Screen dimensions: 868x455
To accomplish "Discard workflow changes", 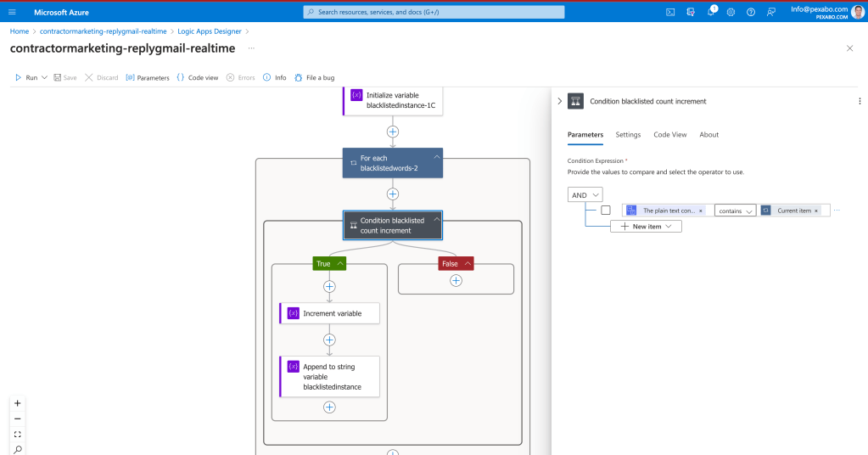I will pyautogui.click(x=101, y=77).
